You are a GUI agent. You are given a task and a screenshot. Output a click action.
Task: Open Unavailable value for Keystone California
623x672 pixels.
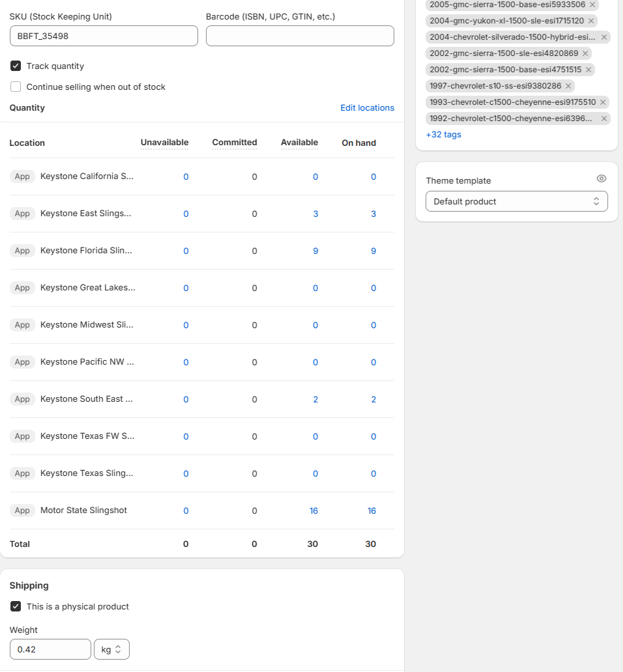186,177
